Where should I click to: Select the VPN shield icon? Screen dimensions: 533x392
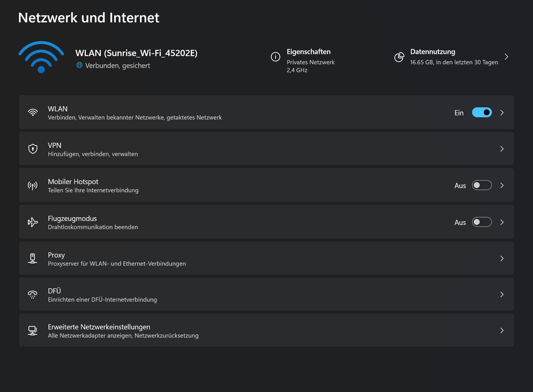[x=33, y=148]
